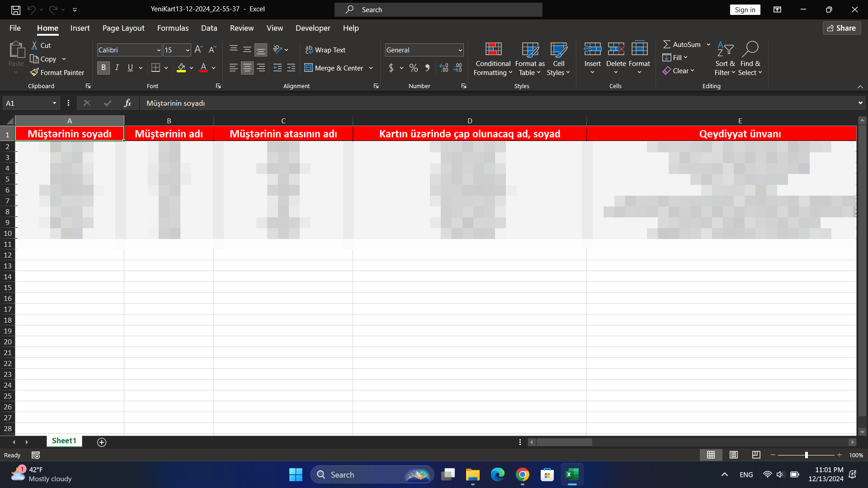Click the Decrease Indent icon
The height and width of the screenshot is (488, 868).
278,68
